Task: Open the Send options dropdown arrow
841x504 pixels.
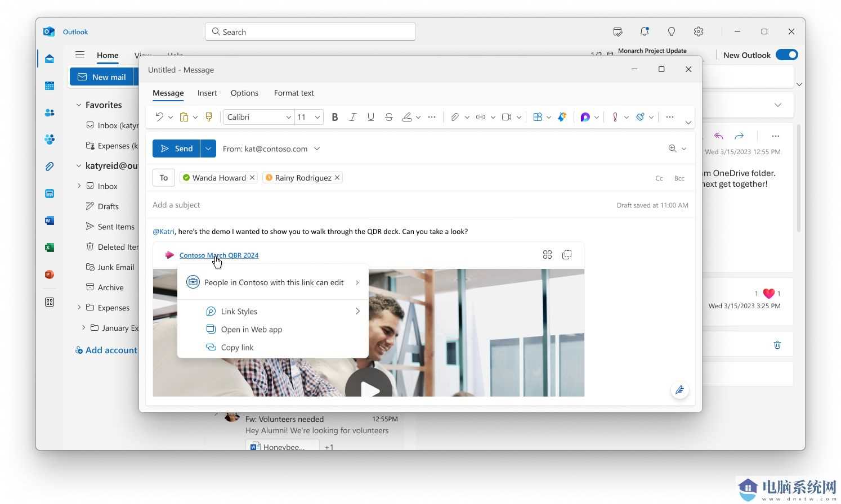Action: tap(208, 148)
